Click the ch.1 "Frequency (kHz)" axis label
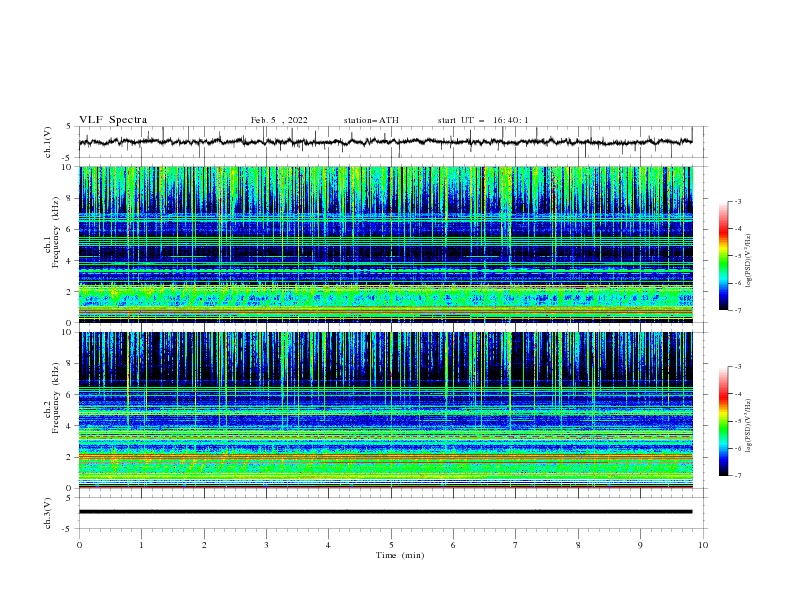Screen dimensions: 792x612 click(x=56, y=230)
